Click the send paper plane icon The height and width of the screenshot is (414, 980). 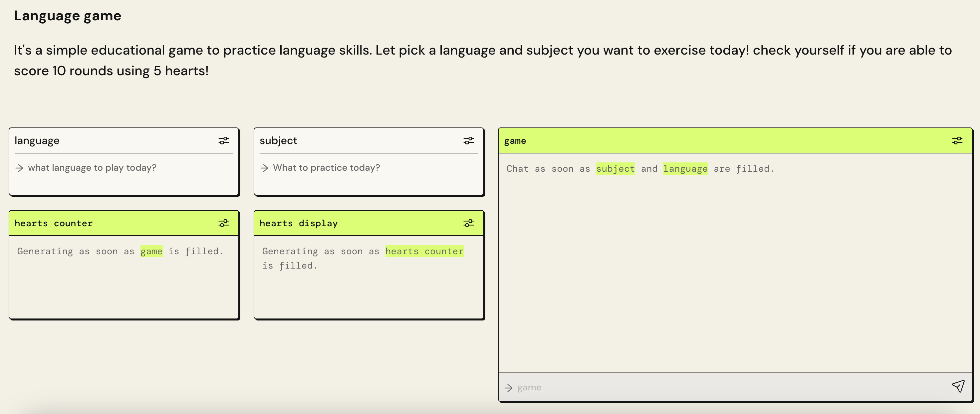coord(958,387)
